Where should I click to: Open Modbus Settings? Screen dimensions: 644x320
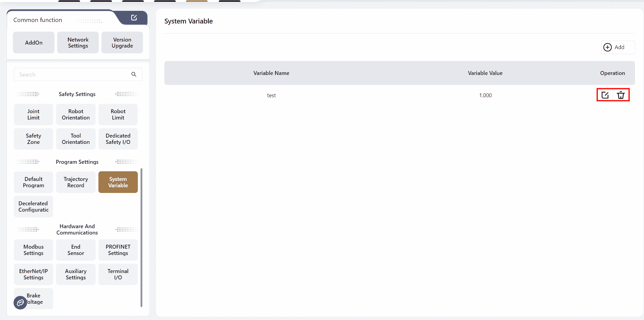pyautogui.click(x=33, y=250)
